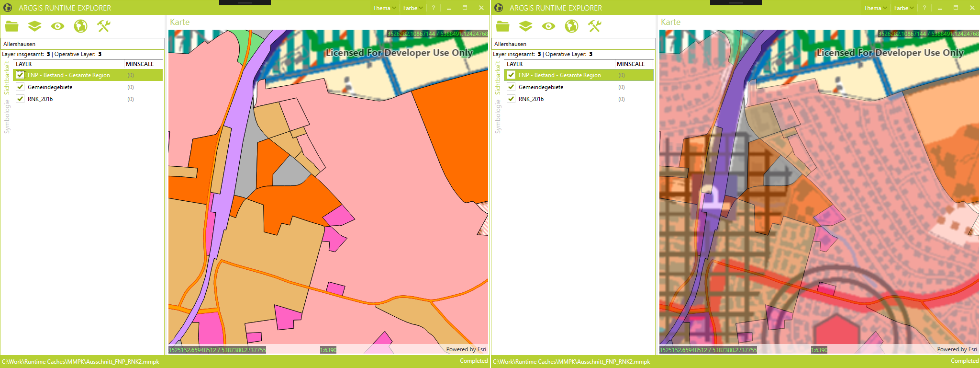
Task: Uncheck RNK_2016 layer in left window
Action: (20, 99)
